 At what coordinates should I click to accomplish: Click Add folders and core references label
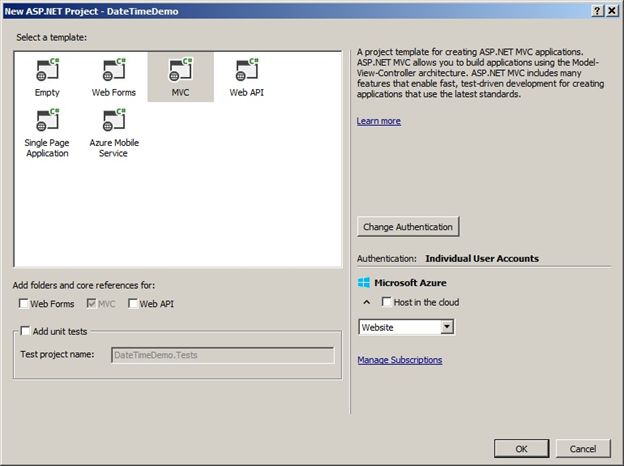(x=84, y=285)
